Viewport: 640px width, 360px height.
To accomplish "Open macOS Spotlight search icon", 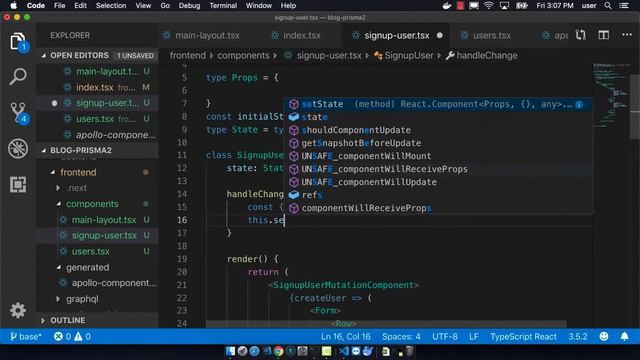I will point(608,6).
